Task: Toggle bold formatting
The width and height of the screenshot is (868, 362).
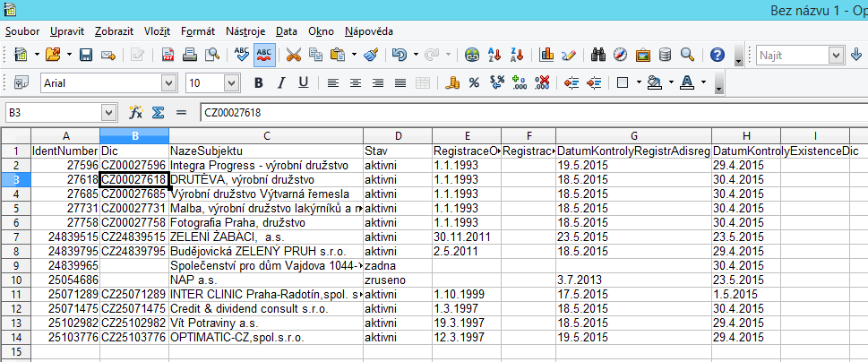Action: point(258,82)
